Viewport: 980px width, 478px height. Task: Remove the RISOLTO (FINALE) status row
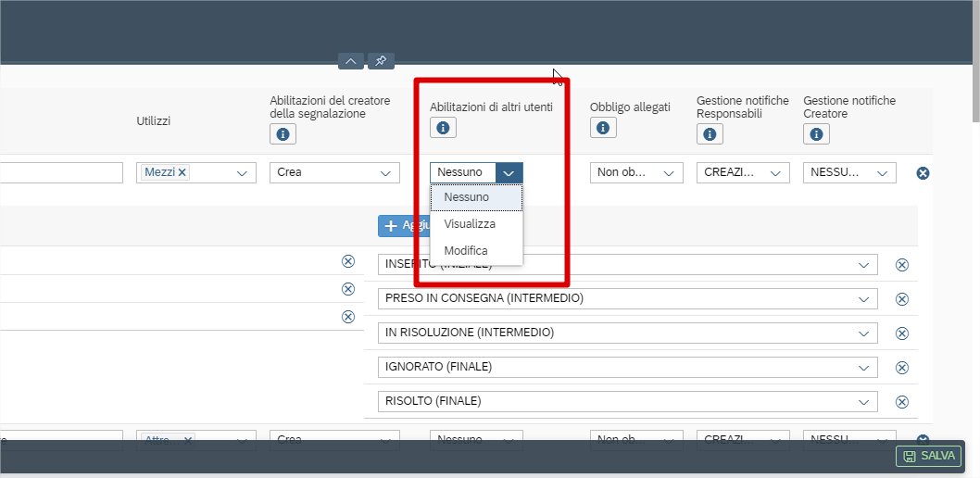[x=902, y=401]
